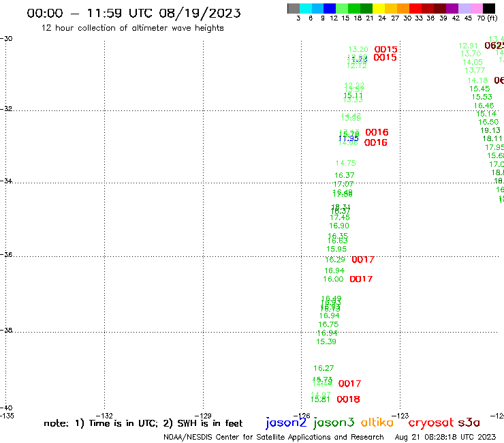Screen dimensions: 504x443
Task: Click the wave height value 17.45
Action: [x=340, y=217]
